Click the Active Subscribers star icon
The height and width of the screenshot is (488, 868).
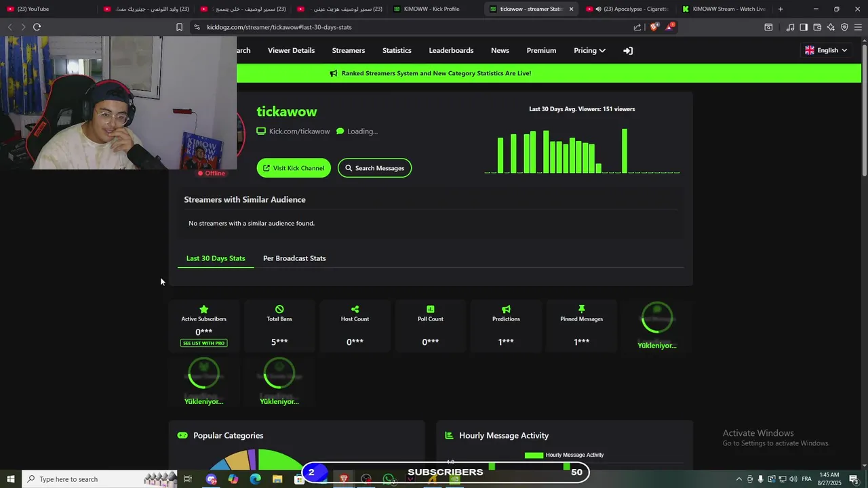point(203,309)
